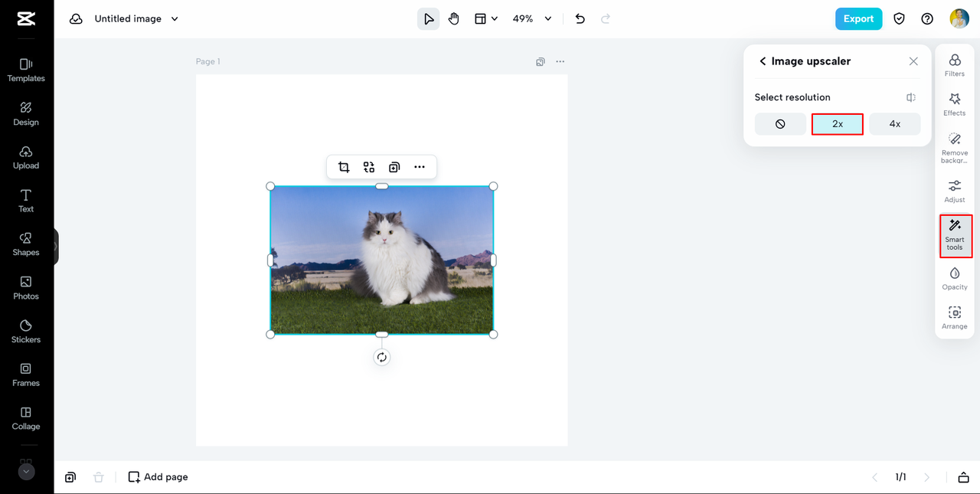This screenshot has height=494, width=980.
Task: Select the hand pan tool
Action: pos(454,19)
